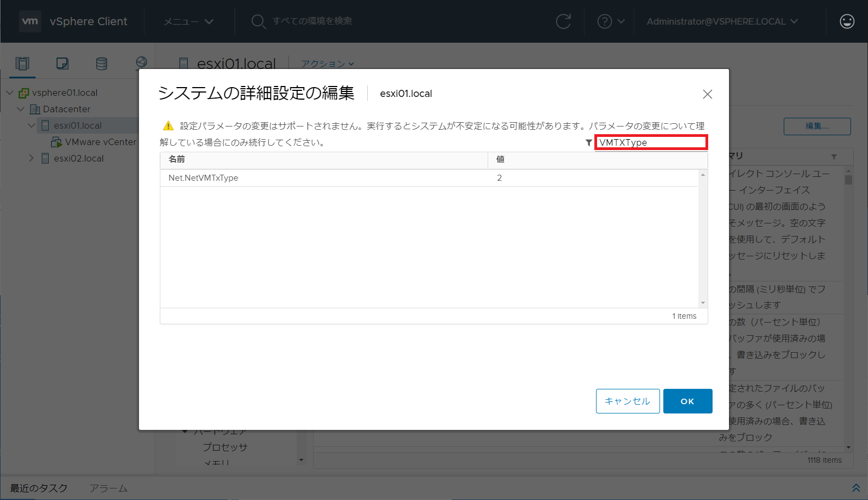The image size is (868, 500).
Task: Select VMware vCenter VM in tree
Action: pyautogui.click(x=101, y=142)
